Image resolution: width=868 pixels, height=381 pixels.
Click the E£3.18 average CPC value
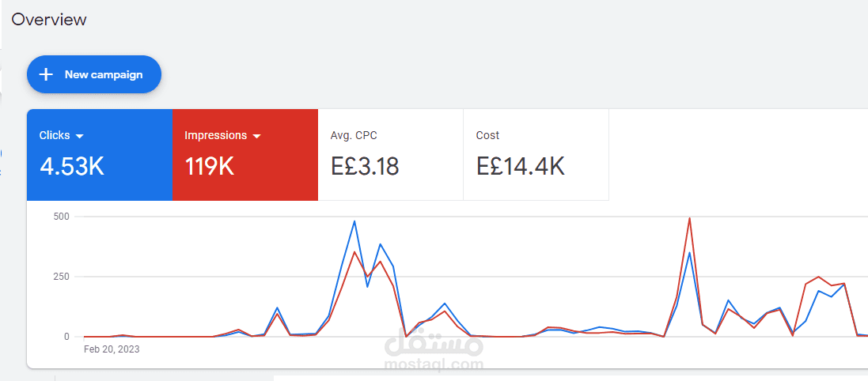pyautogui.click(x=365, y=167)
